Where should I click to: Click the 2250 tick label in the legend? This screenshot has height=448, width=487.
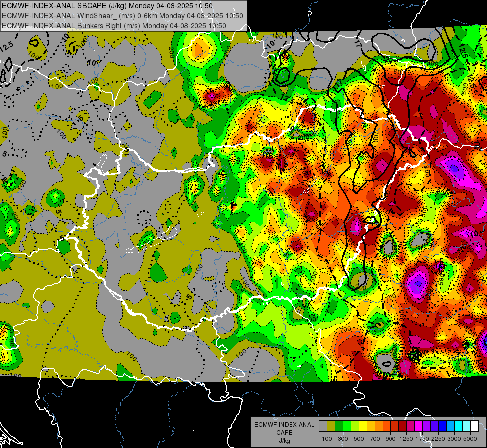tap(439, 439)
